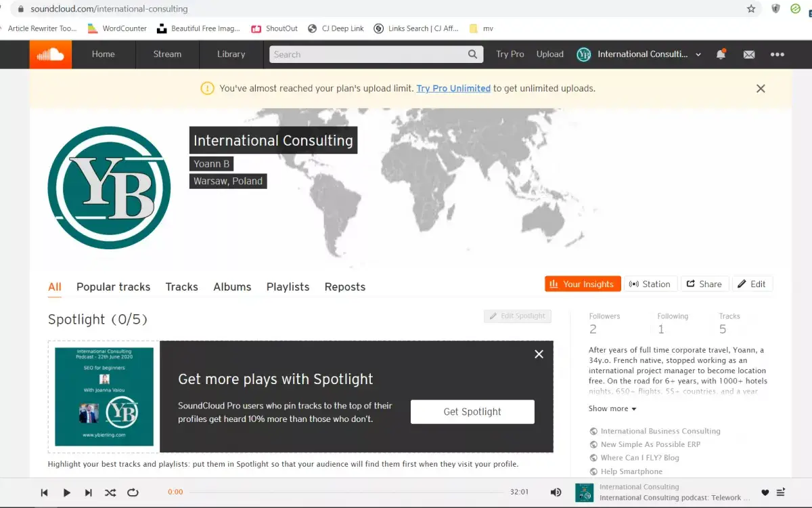The width and height of the screenshot is (812, 508).
Task: Open the Article Rewriter Too... bookmark
Action: (x=42, y=28)
